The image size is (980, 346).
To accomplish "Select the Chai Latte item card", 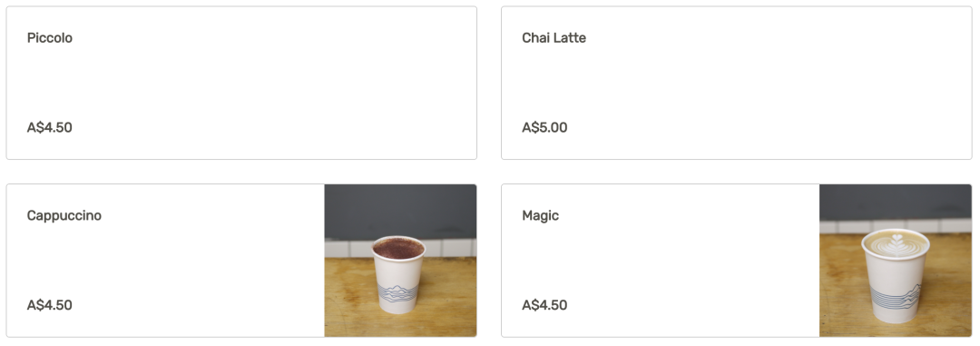I will click(x=736, y=83).
